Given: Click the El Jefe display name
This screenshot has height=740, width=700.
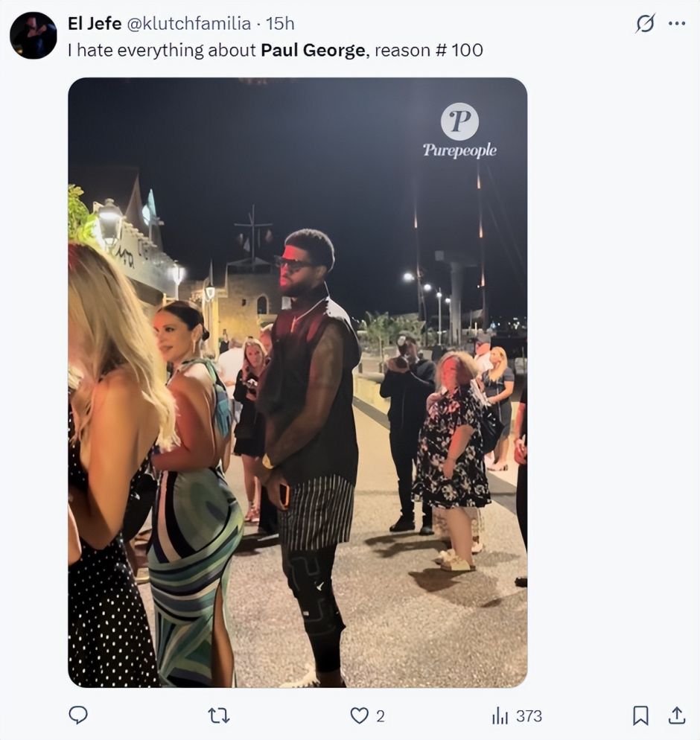Looking at the screenshot, I should point(95,24).
